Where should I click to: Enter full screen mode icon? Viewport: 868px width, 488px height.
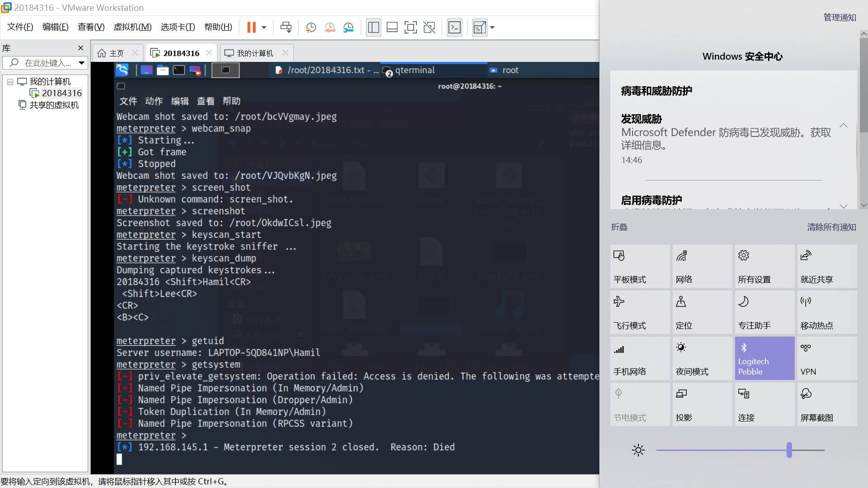[410, 28]
